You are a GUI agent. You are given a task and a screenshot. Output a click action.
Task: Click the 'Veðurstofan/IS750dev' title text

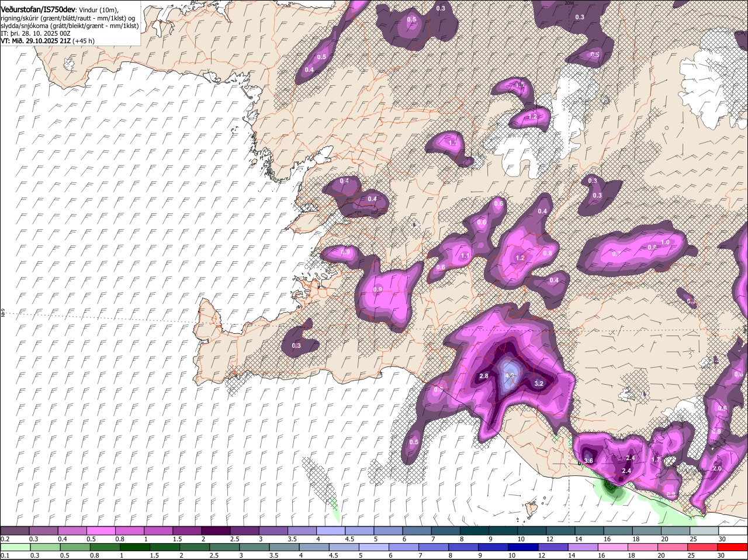point(37,10)
